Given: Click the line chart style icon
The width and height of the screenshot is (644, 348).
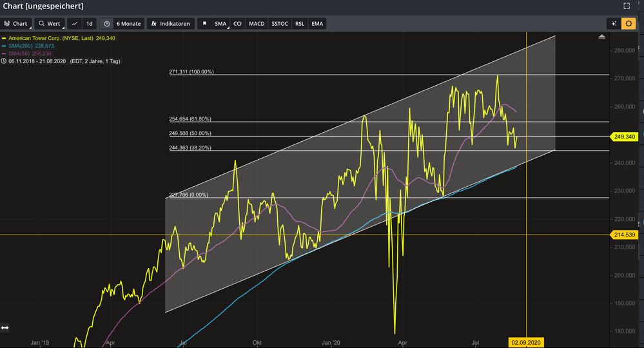Looking at the screenshot, I should coord(75,24).
